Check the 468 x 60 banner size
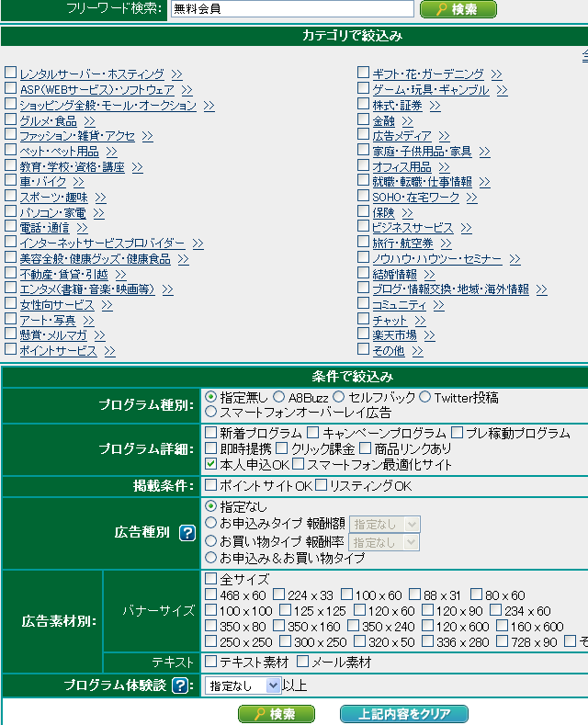 210,595
